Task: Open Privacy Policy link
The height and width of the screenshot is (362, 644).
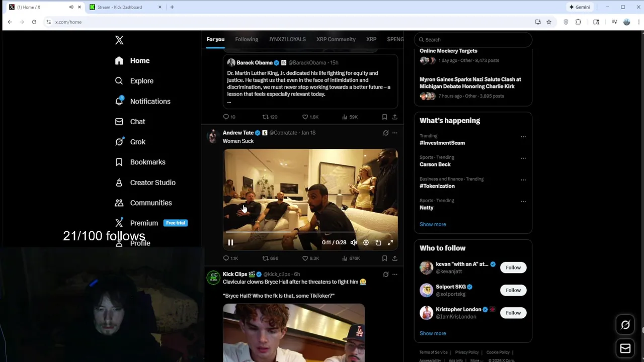Action: (x=467, y=352)
